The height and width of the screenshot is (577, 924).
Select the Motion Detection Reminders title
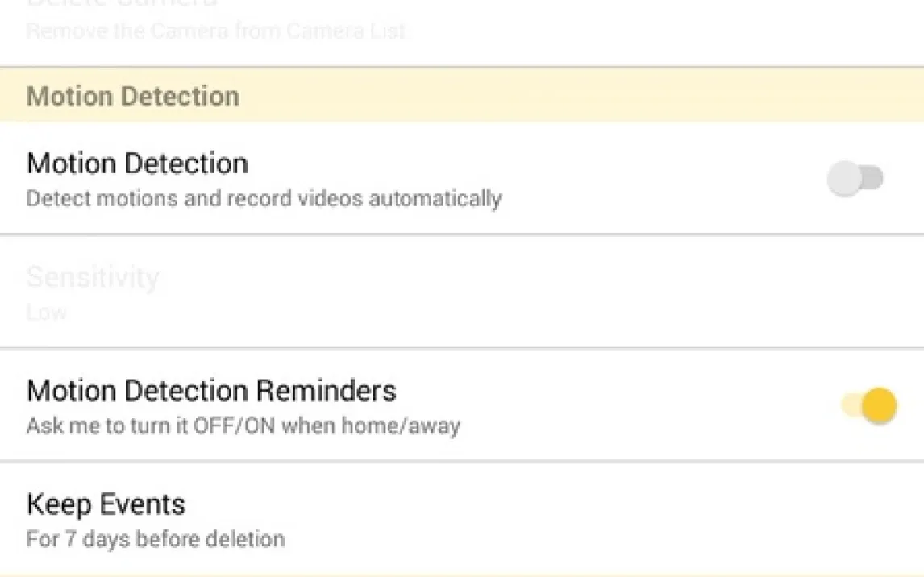click(x=211, y=390)
